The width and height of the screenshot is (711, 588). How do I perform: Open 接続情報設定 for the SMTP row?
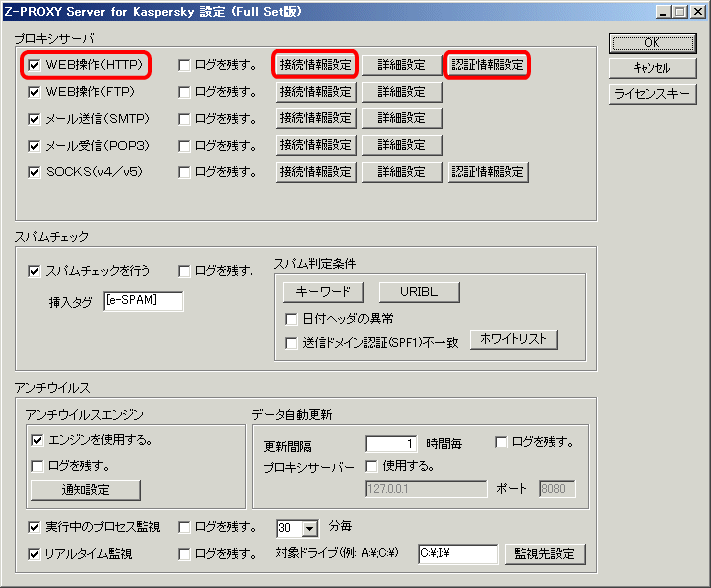pos(316,118)
